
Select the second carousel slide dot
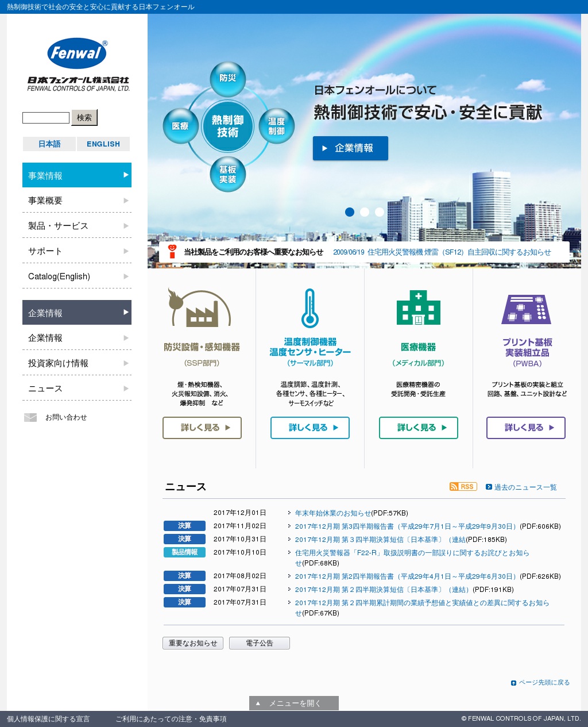[365, 212]
